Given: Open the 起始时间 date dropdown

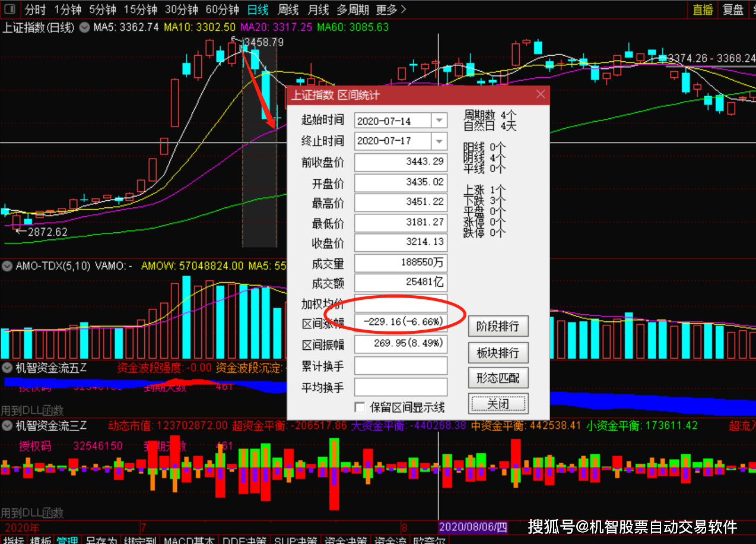Looking at the screenshot, I should coord(439,121).
